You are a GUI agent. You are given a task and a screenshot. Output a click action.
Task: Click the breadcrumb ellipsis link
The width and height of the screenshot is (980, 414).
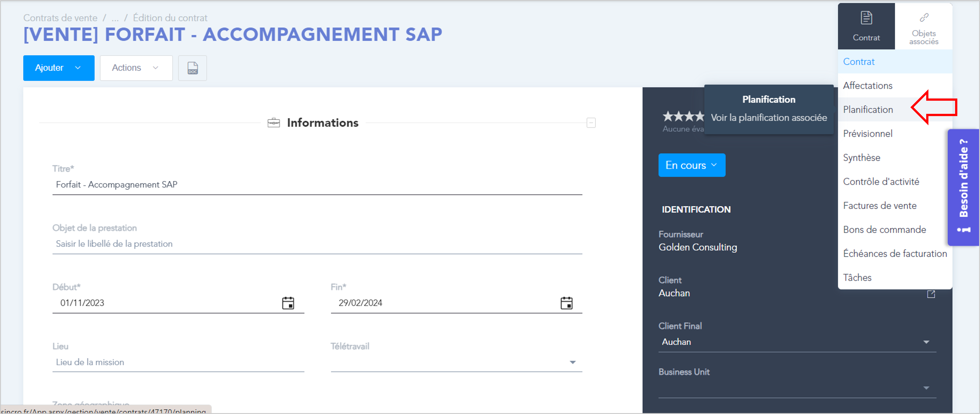[x=115, y=18]
